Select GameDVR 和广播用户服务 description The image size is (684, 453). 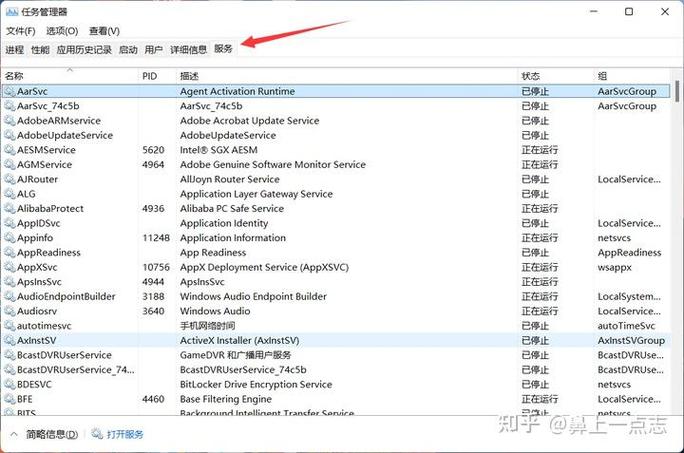[x=236, y=355]
